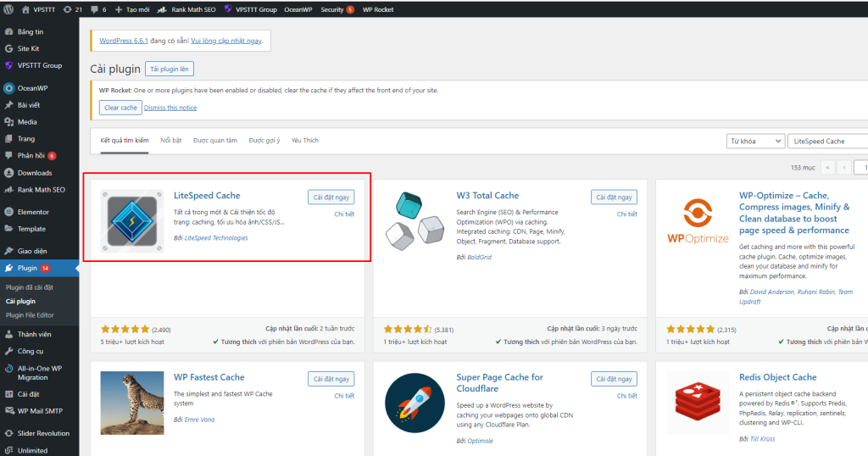This screenshot has height=456, width=868.
Task: Go to first results page button
Action: tap(827, 167)
